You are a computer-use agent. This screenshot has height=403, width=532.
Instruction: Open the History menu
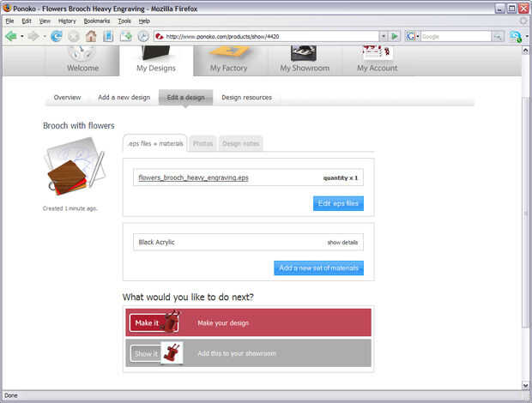pos(67,21)
